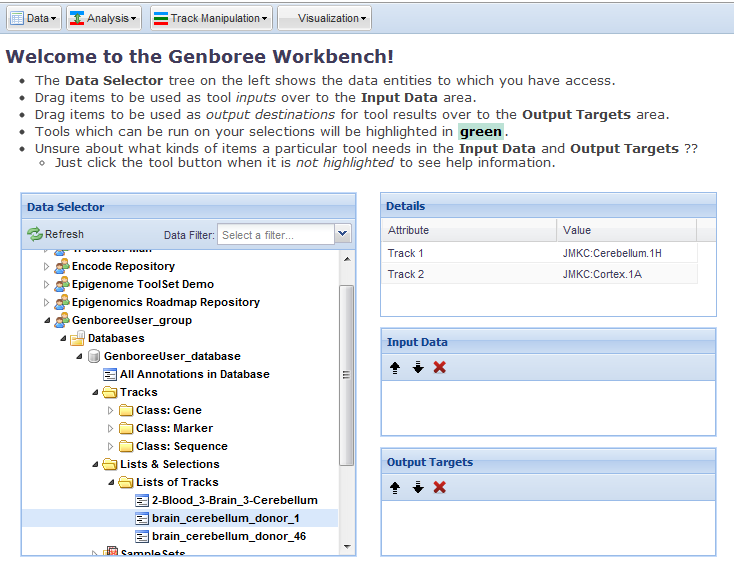The image size is (734, 564).
Task: Click the GenboreeUser_database database icon
Action: (x=94, y=356)
